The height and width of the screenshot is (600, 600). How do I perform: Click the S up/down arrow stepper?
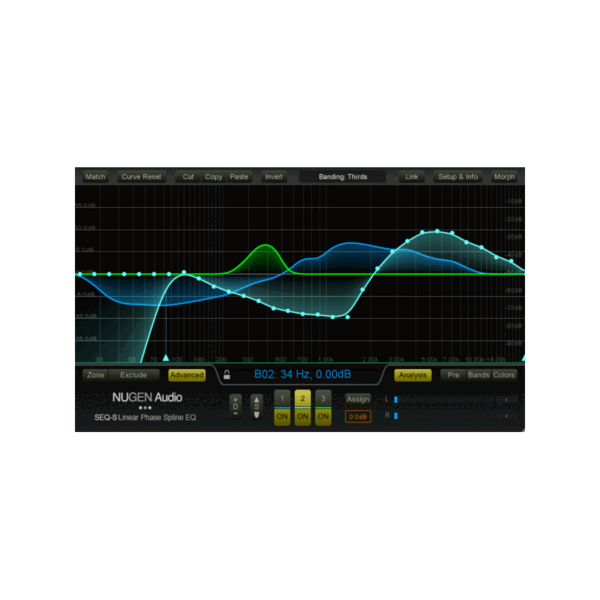click(256, 407)
